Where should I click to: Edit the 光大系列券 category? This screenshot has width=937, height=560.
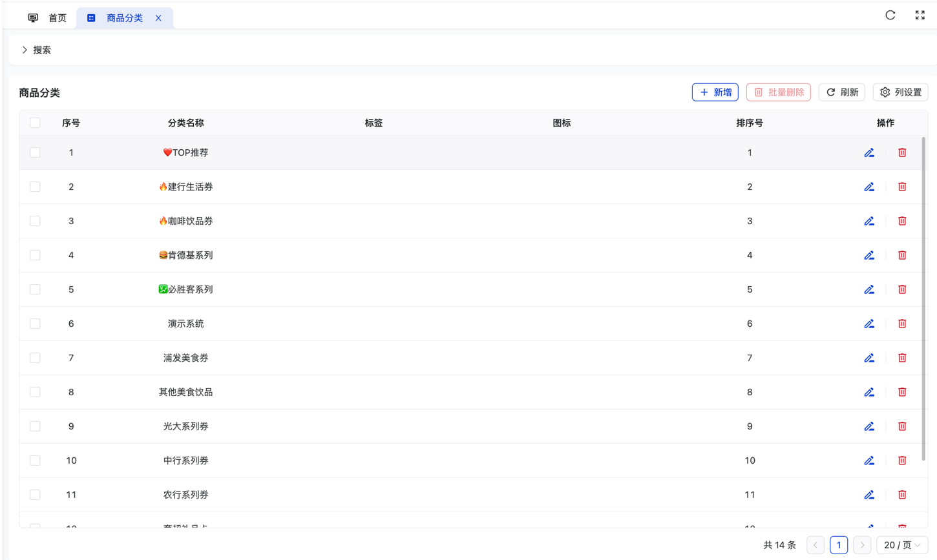(869, 426)
